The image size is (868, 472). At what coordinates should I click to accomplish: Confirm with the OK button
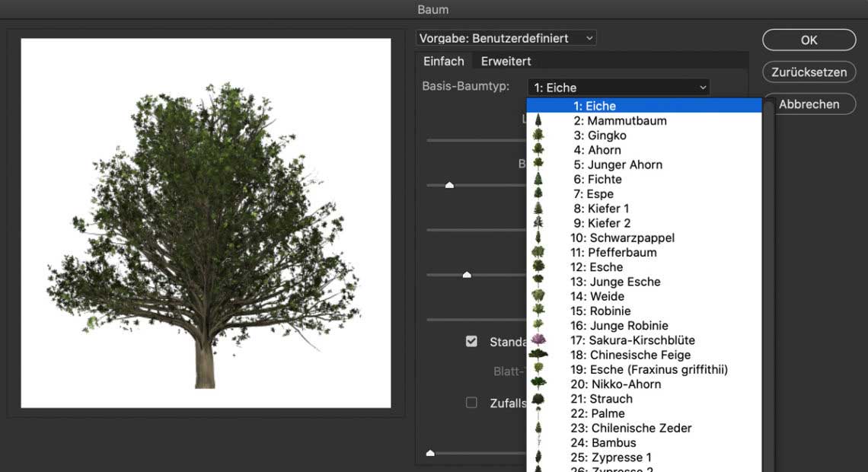coord(809,40)
